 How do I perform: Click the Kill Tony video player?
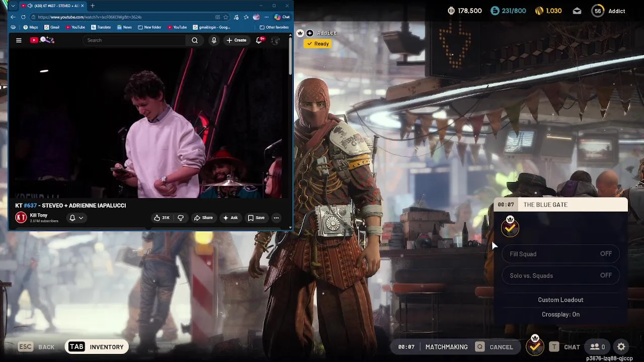pyautogui.click(x=148, y=123)
